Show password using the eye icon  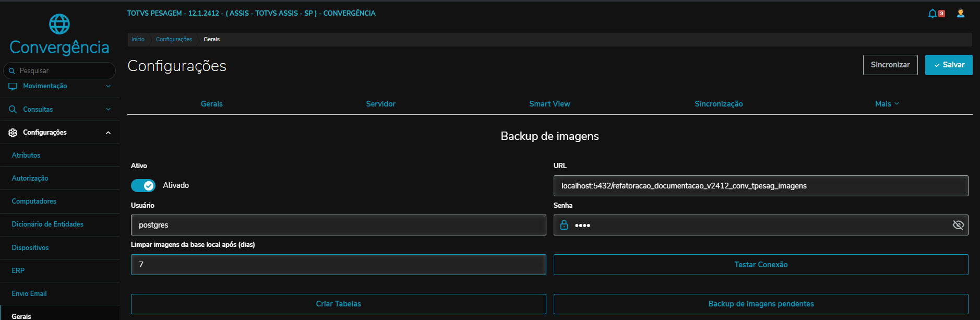point(958,225)
